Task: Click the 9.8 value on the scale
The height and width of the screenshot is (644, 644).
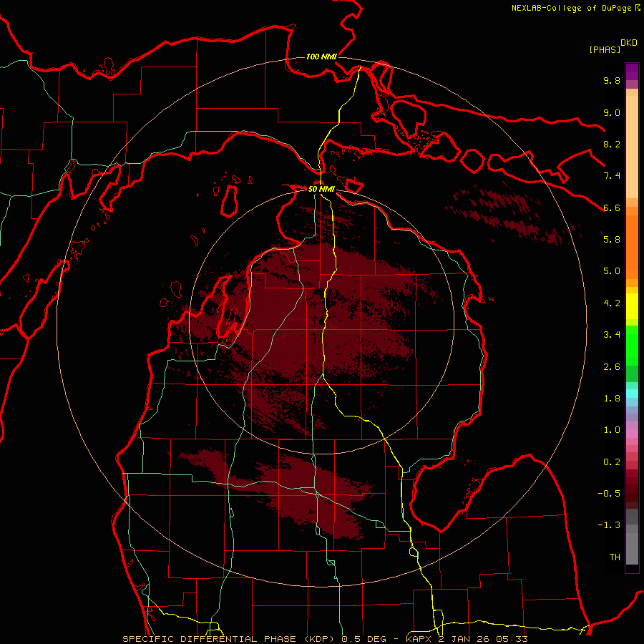Action: click(612, 80)
